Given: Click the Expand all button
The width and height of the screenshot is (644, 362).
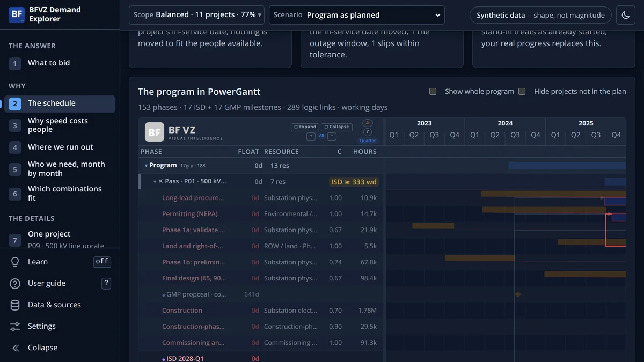Looking at the screenshot, I should [305, 127].
